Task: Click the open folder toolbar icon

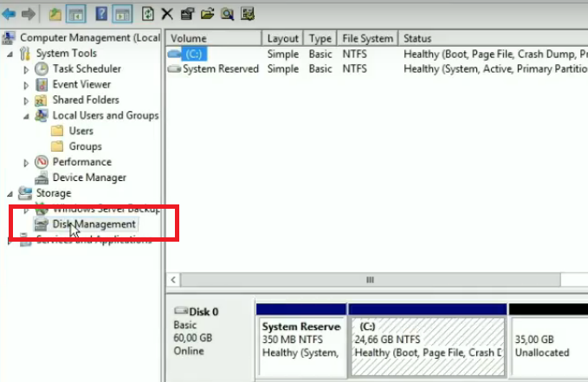Action: coord(207,14)
